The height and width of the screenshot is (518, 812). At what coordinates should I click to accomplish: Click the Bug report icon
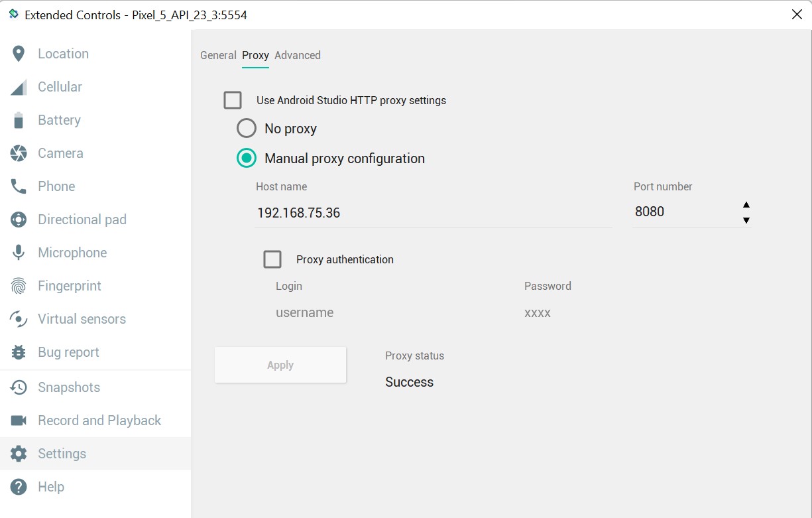19,352
